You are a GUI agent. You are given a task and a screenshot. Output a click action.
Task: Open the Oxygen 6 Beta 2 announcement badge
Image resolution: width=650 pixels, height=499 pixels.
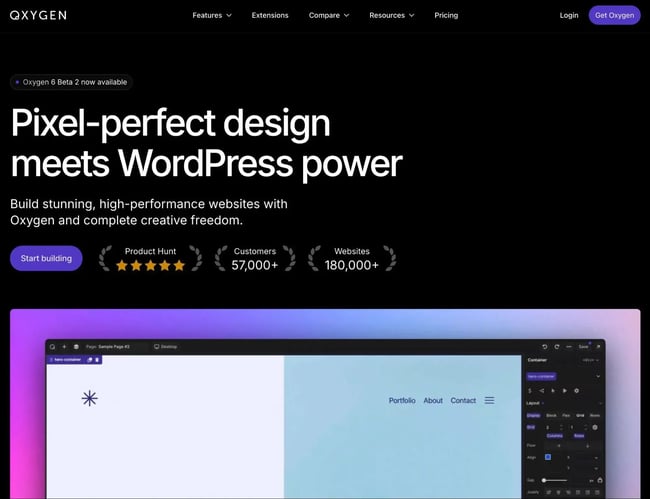click(71, 82)
